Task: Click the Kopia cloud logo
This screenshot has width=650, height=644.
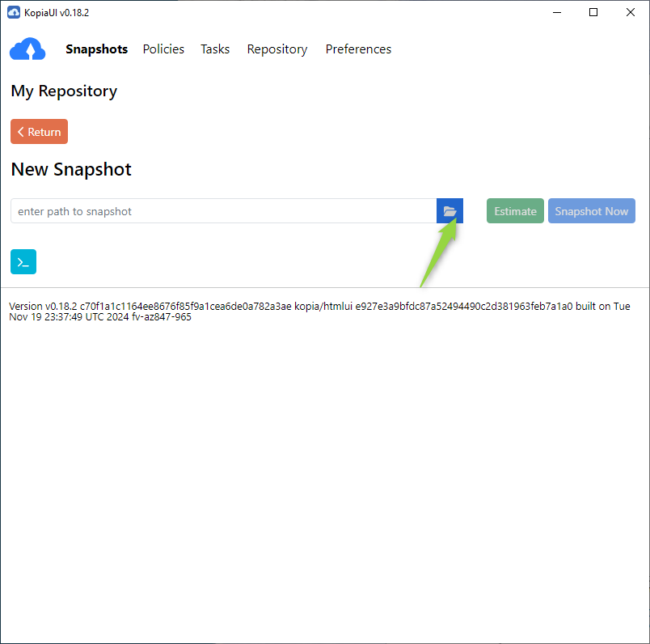Action: 27,49
